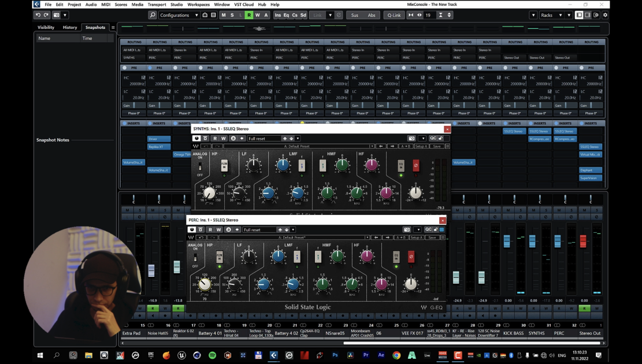642x364 pixels.
Task: Click the SuperVision insert slot
Action: (x=590, y=178)
